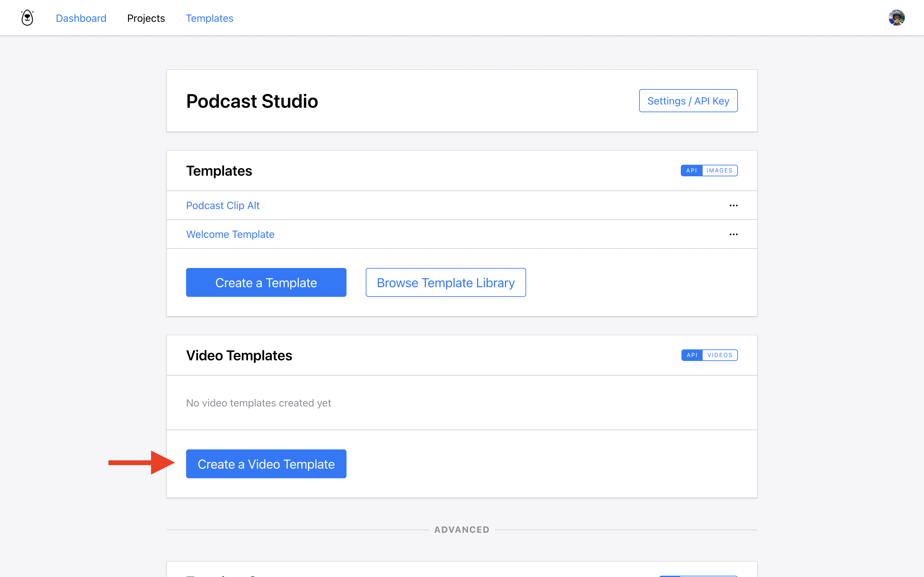The image size is (924, 577).
Task: Switch to Templates in top navigation
Action: pyautogui.click(x=209, y=18)
